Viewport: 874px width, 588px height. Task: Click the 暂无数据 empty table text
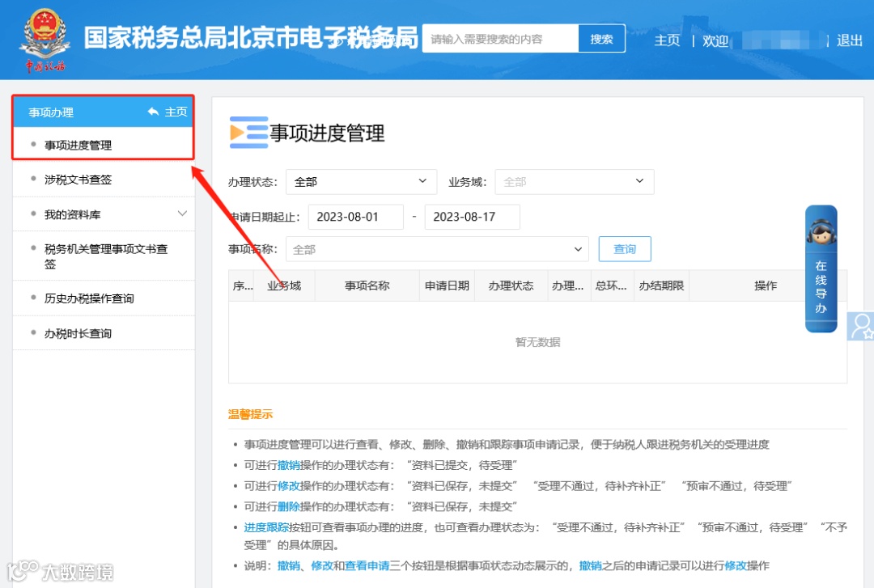coord(537,342)
